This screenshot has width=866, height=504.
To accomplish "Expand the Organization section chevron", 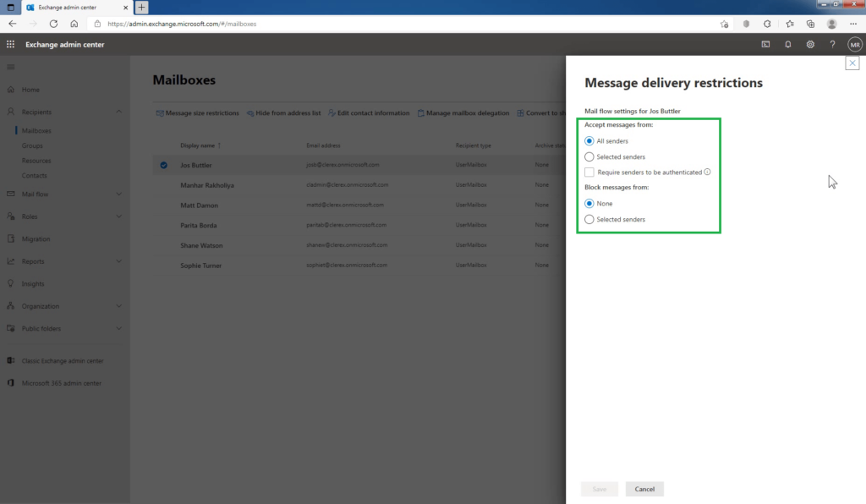I will coord(118,306).
